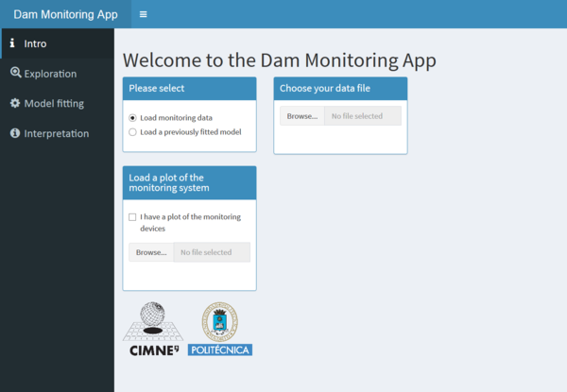Go to the Interpretation tab

point(57,134)
